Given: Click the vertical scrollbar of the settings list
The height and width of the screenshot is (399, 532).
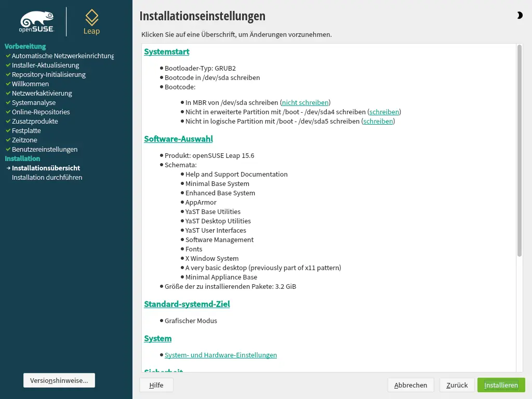Looking at the screenshot, I should 519,151.
